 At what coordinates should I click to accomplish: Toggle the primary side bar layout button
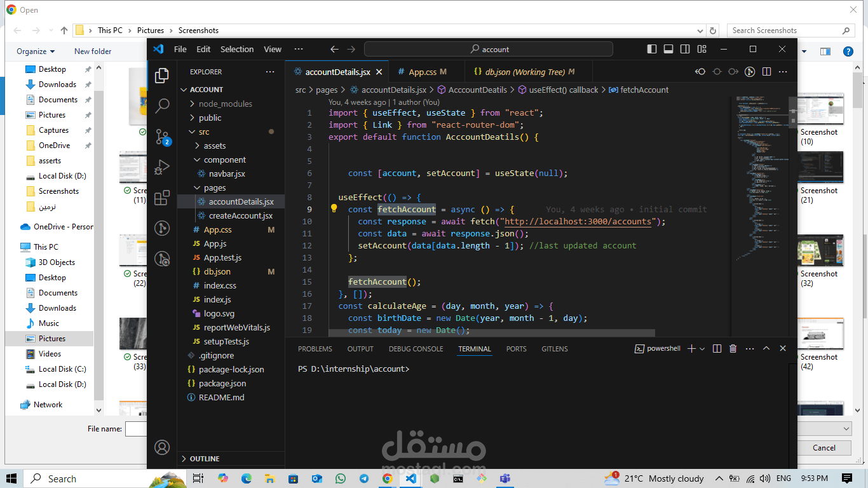pyautogui.click(x=652, y=49)
